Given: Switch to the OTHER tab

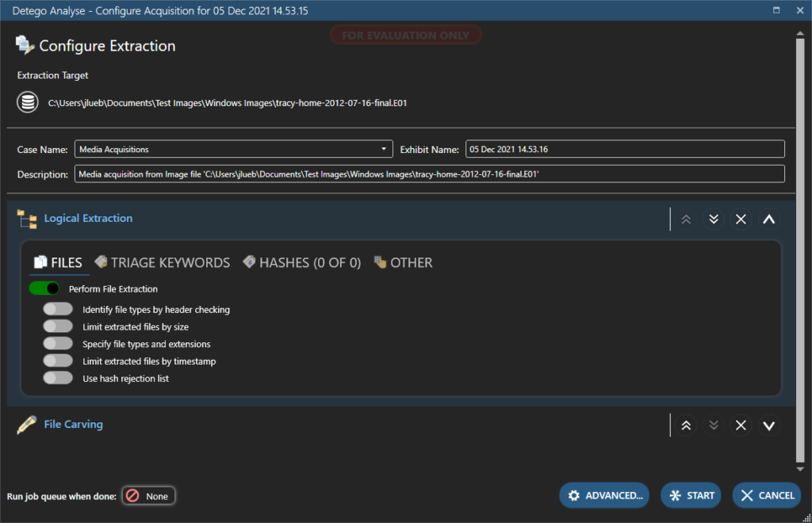Looking at the screenshot, I should [403, 262].
